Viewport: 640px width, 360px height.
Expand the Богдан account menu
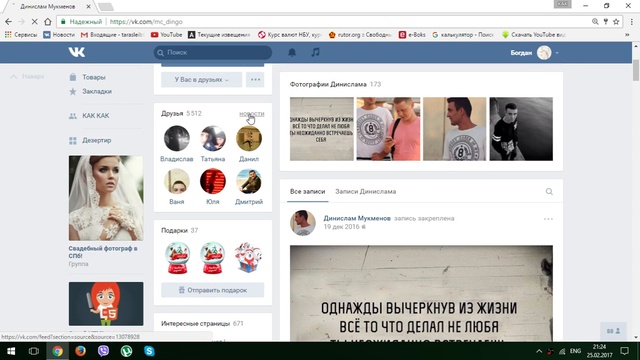pyautogui.click(x=535, y=53)
